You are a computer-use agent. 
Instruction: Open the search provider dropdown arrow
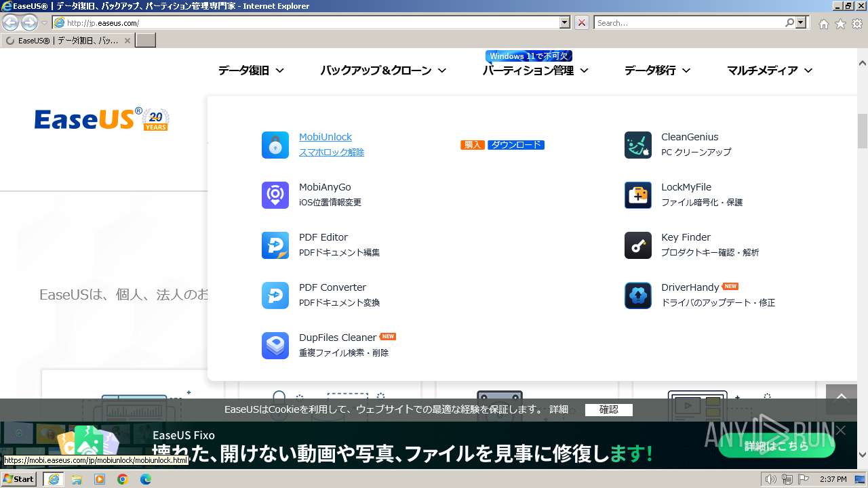802,22
